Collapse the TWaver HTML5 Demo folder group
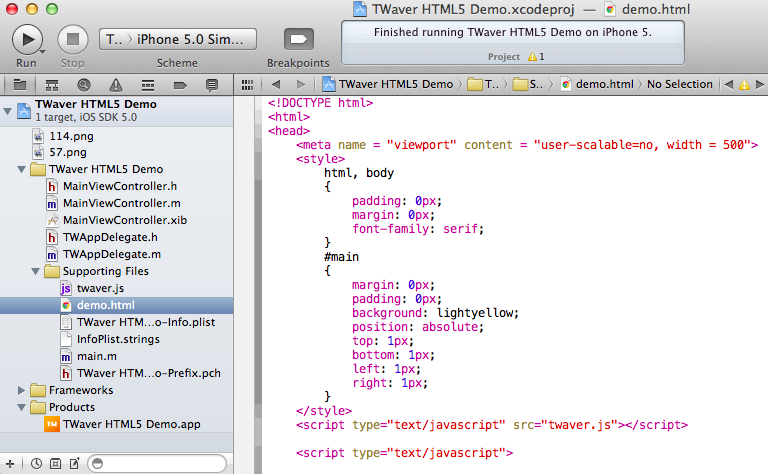Viewport: 768px width, 474px height. coord(22,169)
